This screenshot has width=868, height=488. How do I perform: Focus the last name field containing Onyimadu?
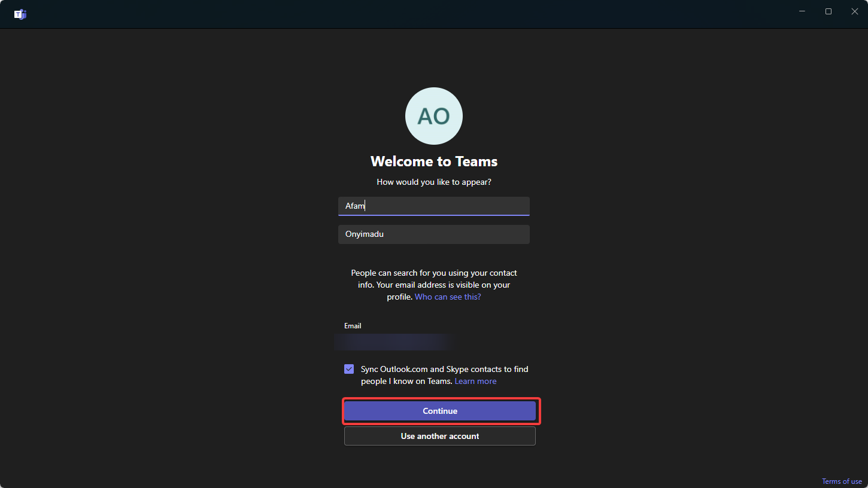click(434, 234)
